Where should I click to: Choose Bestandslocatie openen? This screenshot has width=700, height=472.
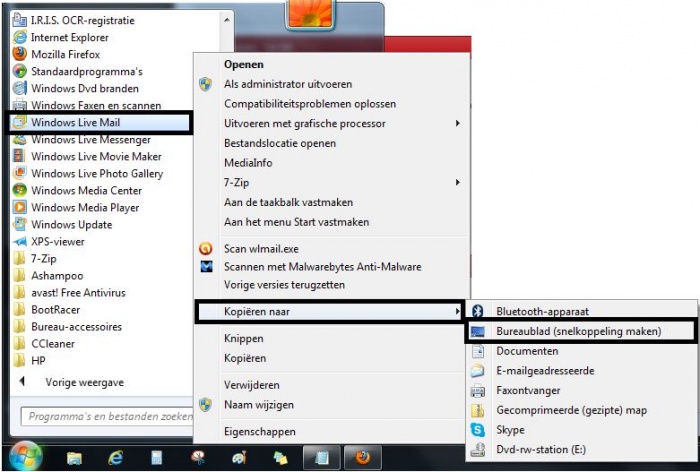click(280, 143)
